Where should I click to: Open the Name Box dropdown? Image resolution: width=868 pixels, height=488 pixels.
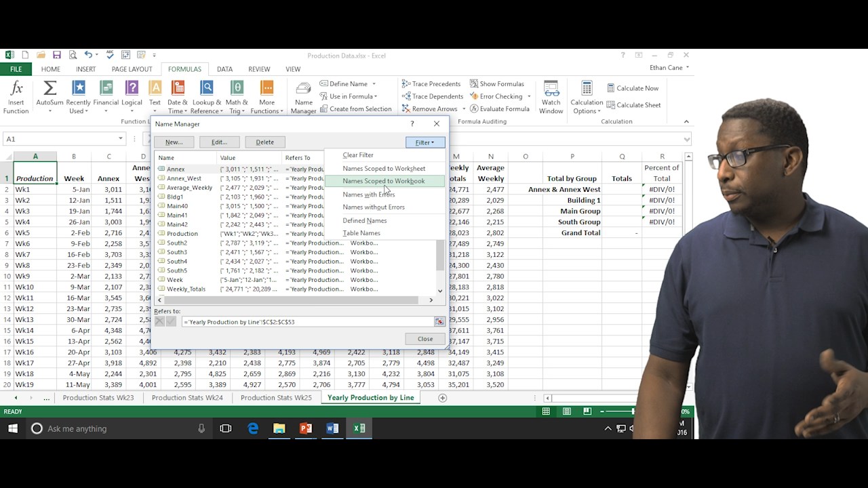(x=121, y=138)
